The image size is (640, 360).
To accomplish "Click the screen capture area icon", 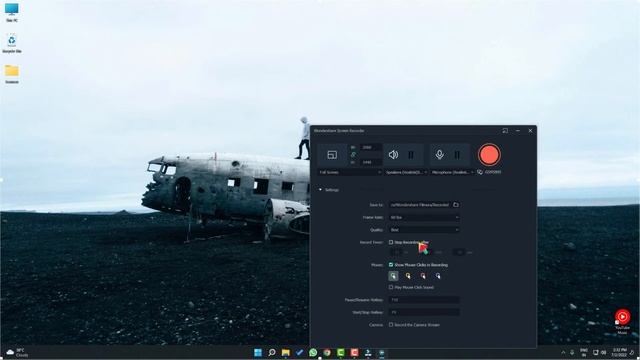I will [x=332, y=155].
